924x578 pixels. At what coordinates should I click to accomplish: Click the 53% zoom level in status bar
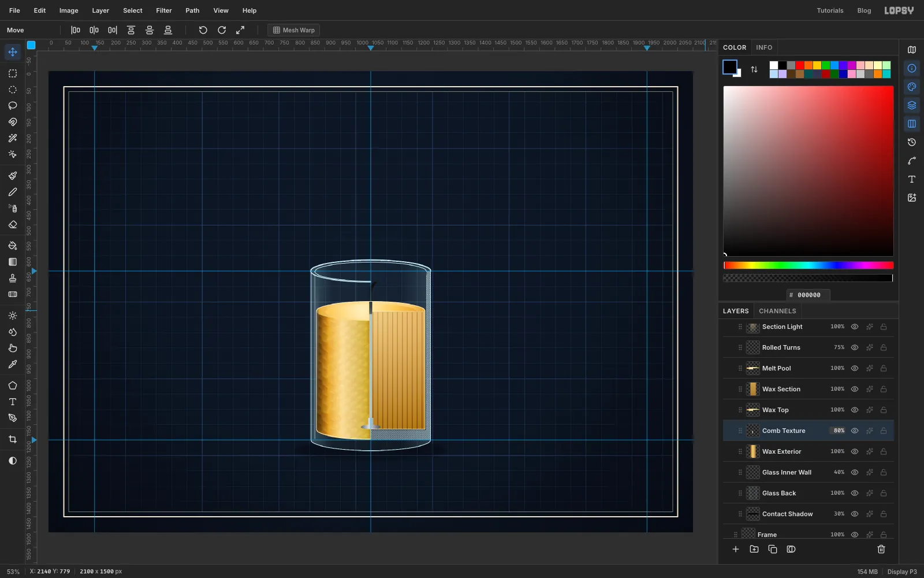[x=13, y=572]
